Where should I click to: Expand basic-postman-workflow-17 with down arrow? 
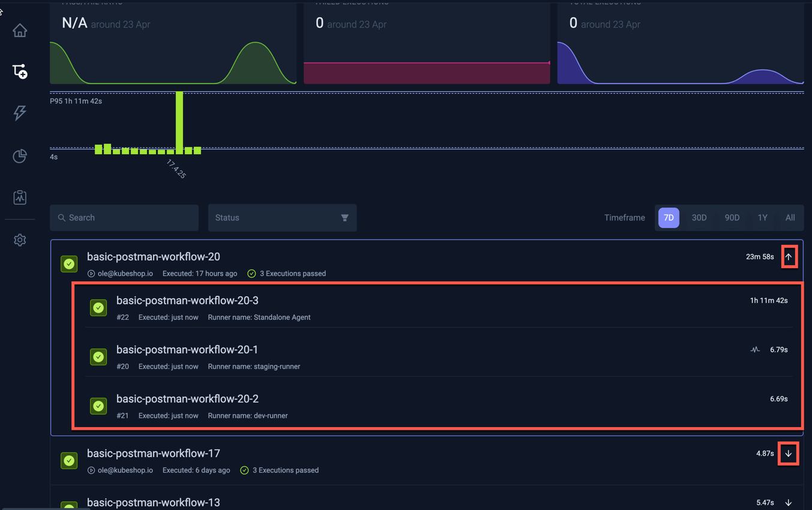click(789, 454)
